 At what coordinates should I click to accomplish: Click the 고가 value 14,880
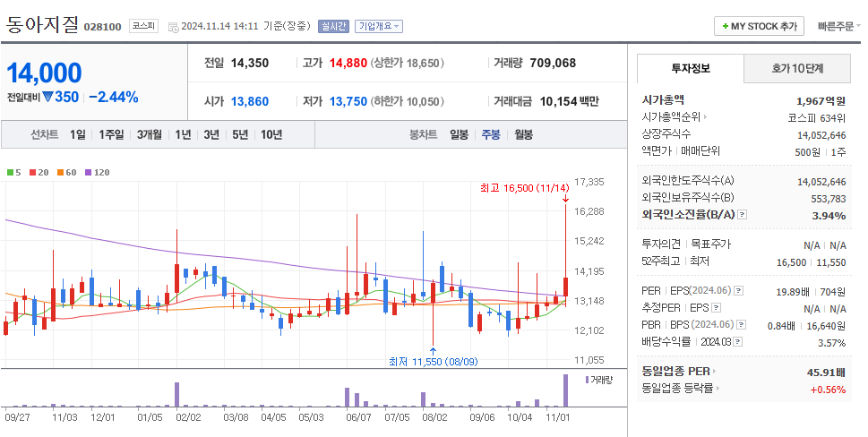(x=348, y=63)
